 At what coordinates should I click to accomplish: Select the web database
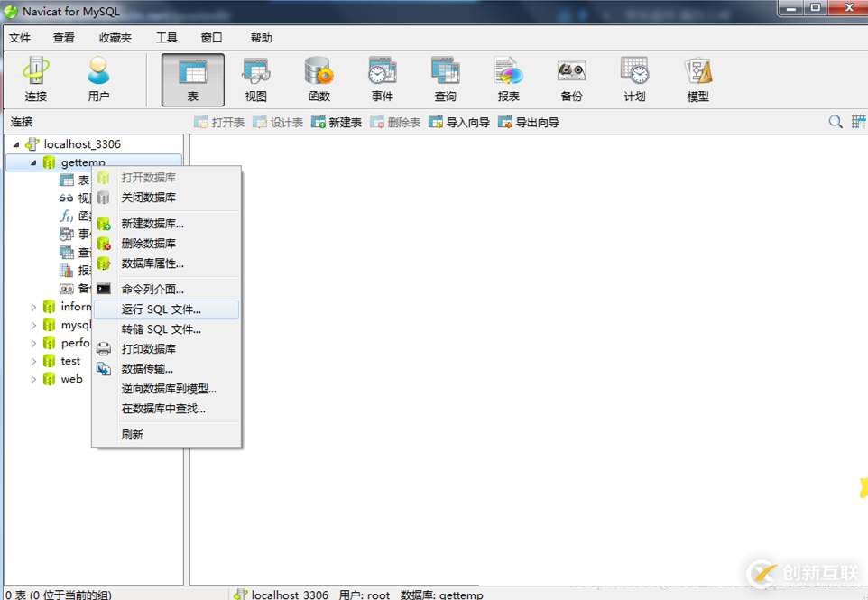tap(71, 379)
